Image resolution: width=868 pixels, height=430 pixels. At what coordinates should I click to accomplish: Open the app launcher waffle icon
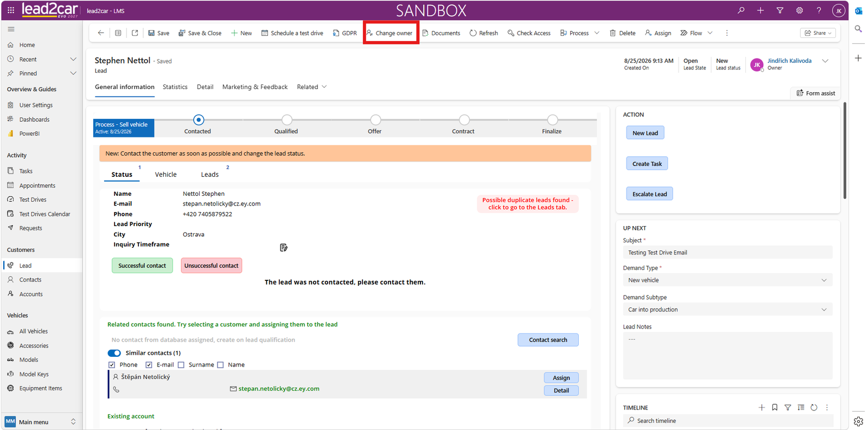11,10
